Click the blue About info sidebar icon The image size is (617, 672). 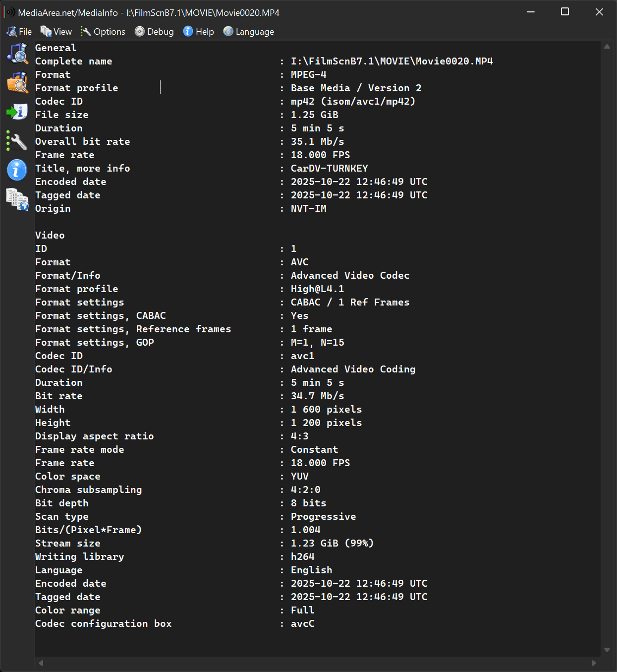pyautogui.click(x=17, y=170)
